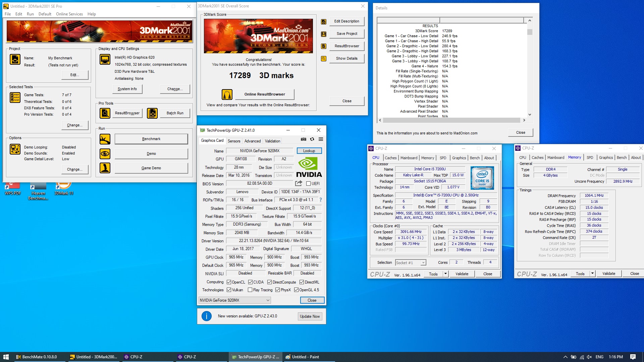Viewport: 644px width, 362px height.
Task: Click the Demo eye icon
Action: click(105, 154)
